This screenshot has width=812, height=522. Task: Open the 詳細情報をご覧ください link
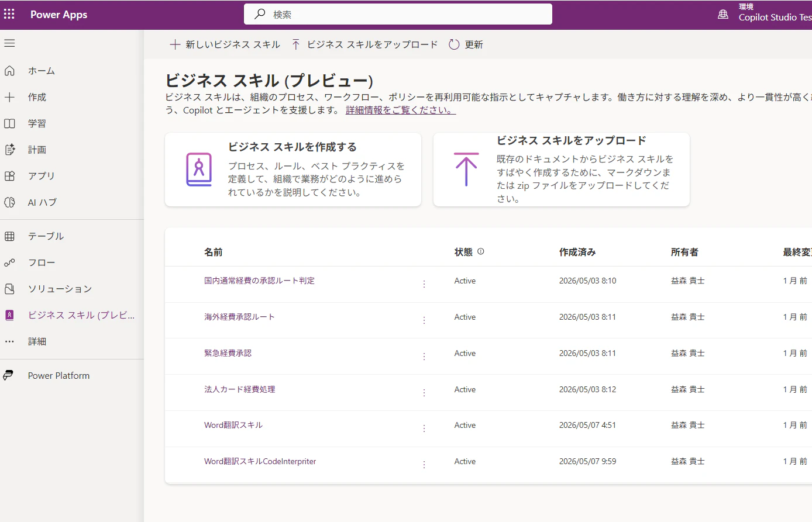[401, 110]
